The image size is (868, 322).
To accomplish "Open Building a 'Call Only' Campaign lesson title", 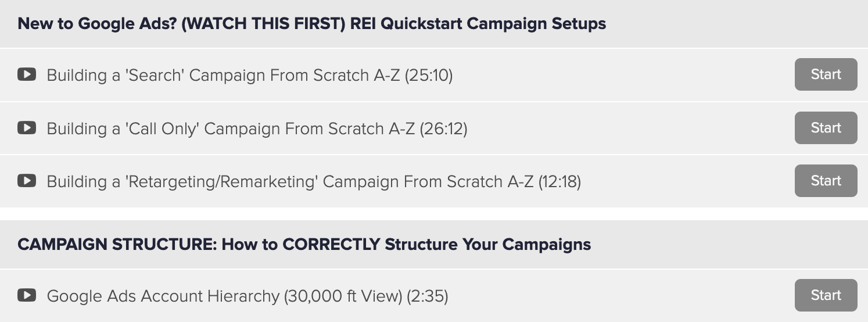I will point(257,128).
